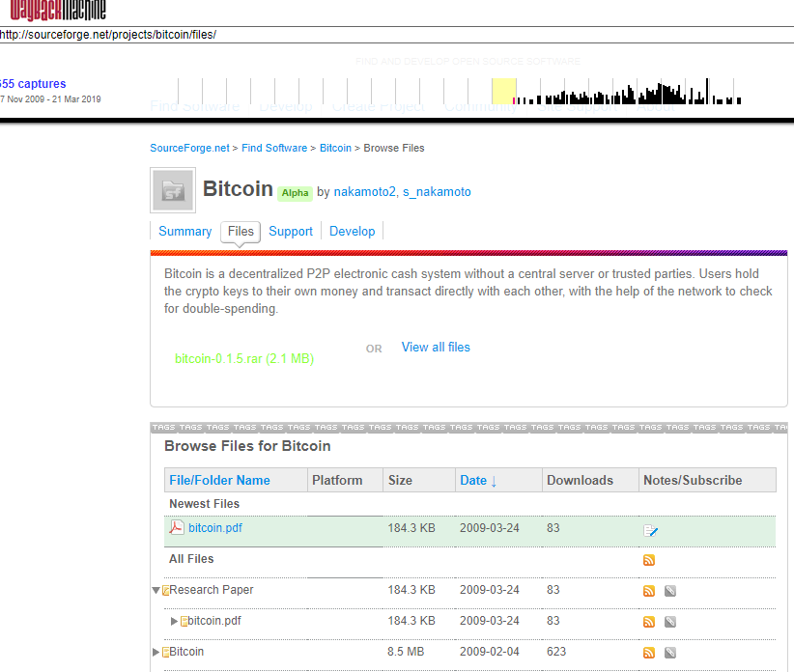Viewport: 794px width, 672px height.
Task: Open the Develop tab
Action: pos(352,232)
